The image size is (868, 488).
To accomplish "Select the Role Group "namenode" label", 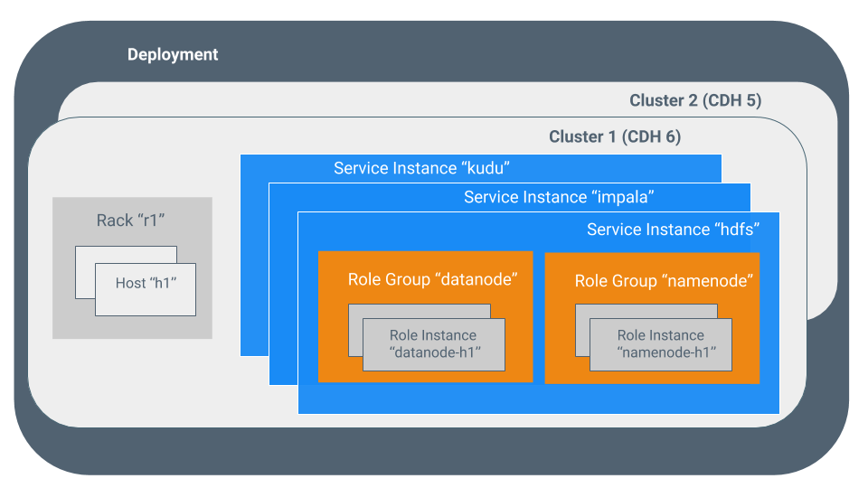I will (663, 281).
